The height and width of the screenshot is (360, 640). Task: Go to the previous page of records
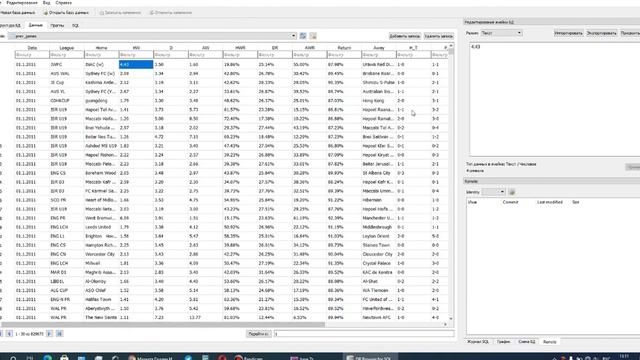click(9, 334)
